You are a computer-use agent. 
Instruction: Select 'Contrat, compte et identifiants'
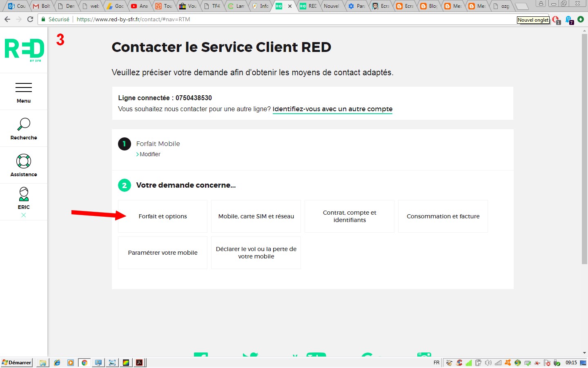(350, 216)
